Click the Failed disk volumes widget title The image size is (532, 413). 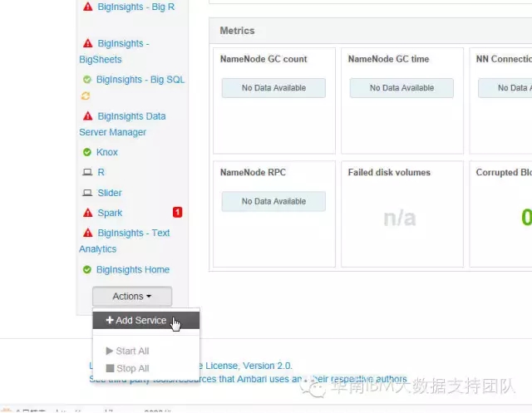point(389,172)
